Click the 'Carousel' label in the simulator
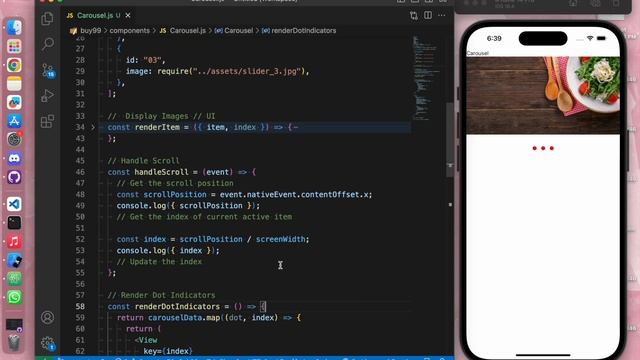640x360 pixels. tap(477, 53)
